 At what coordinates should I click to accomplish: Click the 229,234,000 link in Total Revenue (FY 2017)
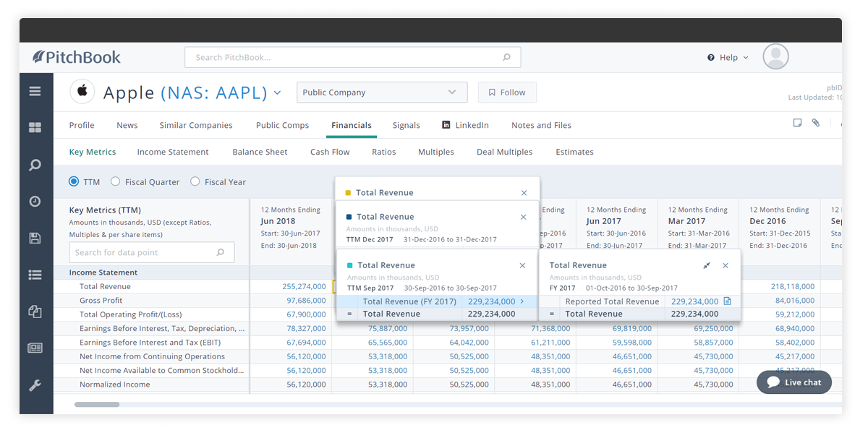(492, 301)
